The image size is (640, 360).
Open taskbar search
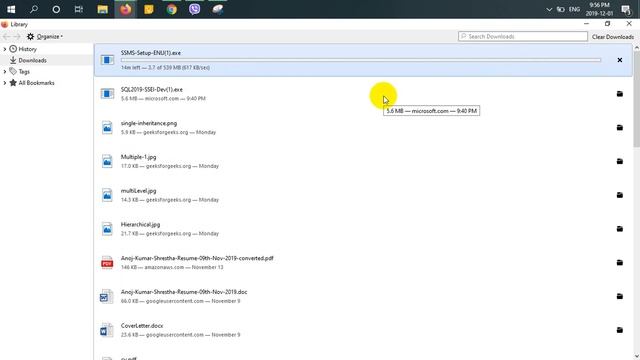pos(34,9)
